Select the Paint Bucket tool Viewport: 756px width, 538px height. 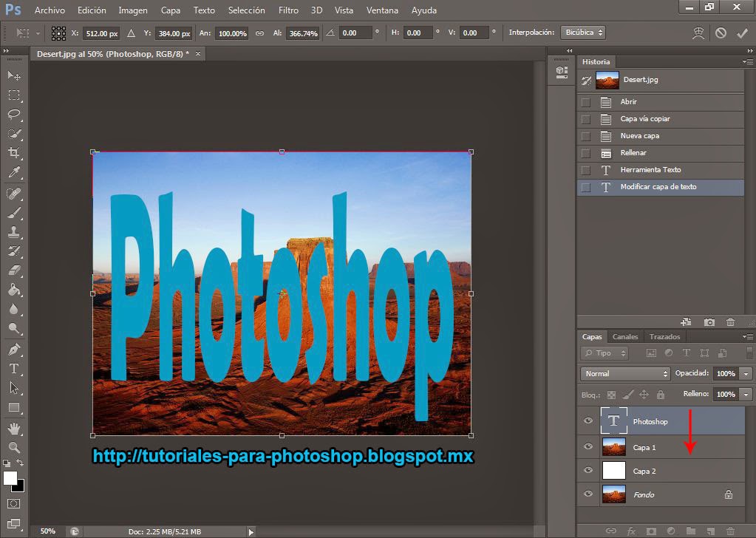coord(14,289)
